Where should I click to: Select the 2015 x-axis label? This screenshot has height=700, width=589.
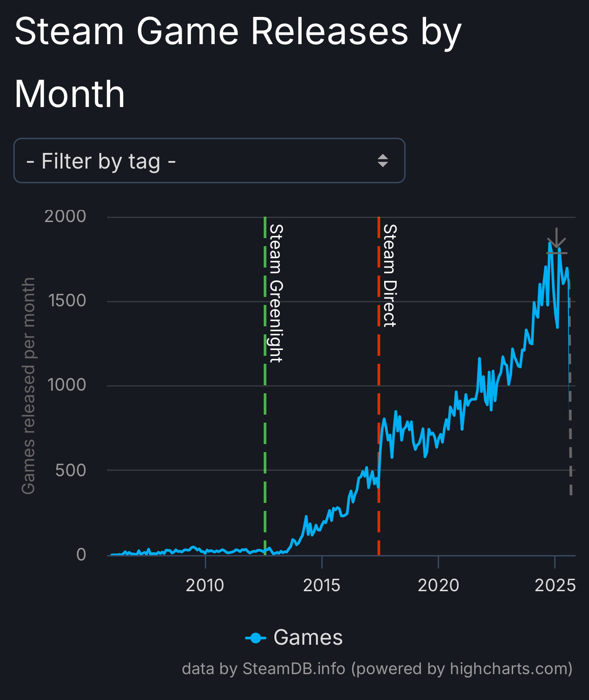click(322, 585)
